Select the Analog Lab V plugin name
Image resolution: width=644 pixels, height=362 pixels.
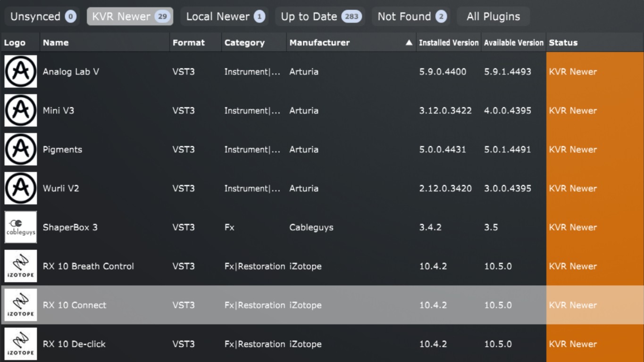[x=71, y=72]
